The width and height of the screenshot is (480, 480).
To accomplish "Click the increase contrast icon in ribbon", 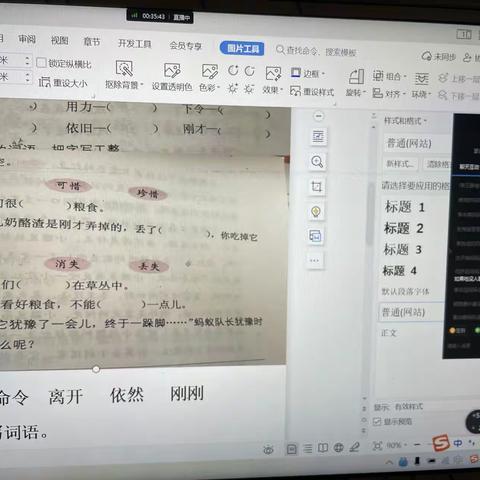I will coord(233,71).
